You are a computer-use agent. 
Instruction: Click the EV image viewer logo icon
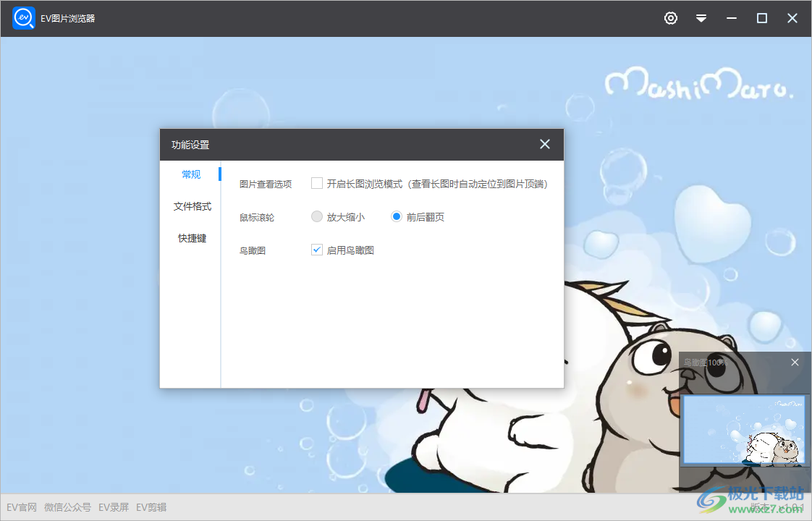point(23,18)
